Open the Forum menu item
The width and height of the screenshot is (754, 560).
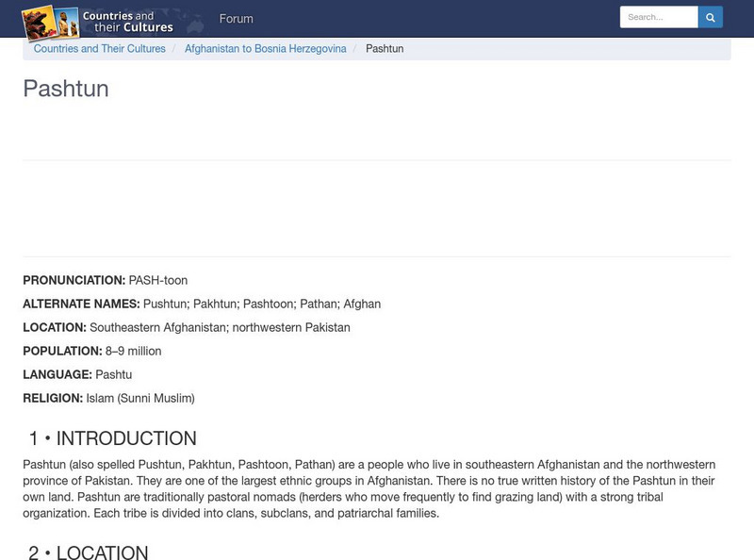click(x=237, y=18)
